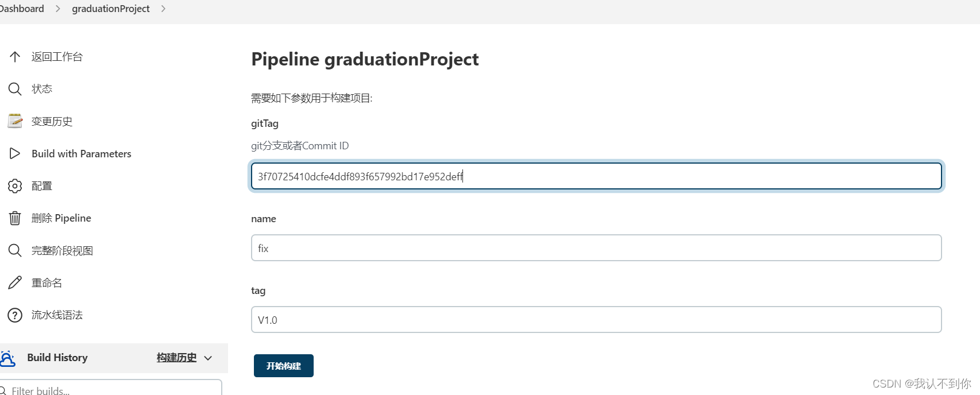Click the trash icon for 删除 Pipeline
The height and width of the screenshot is (395, 980).
pos(15,218)
